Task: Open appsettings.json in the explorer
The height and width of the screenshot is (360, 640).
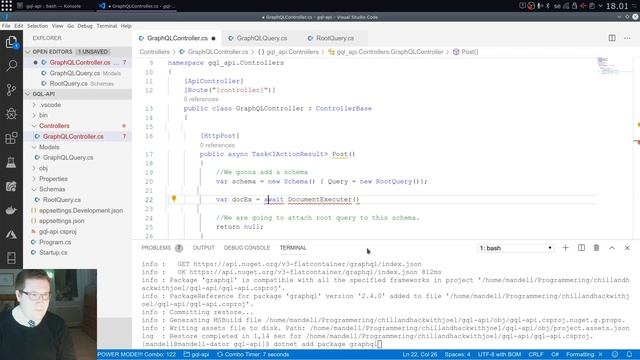Action: (62, 221)
